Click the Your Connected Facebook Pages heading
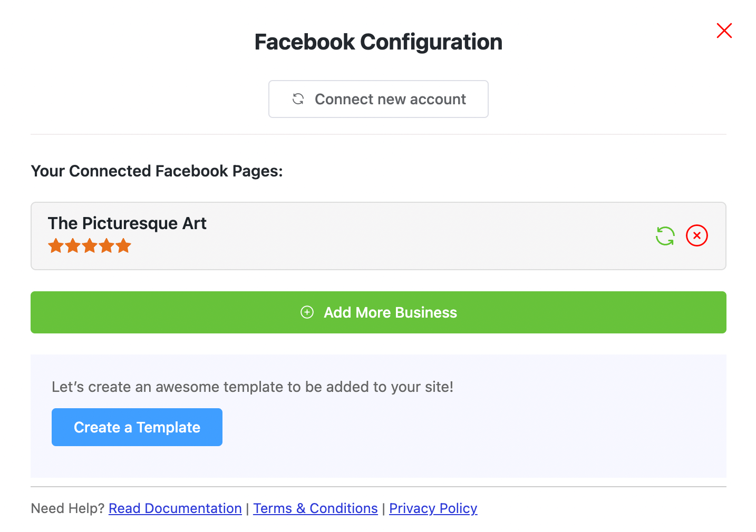Viewport: 756px width, 532px height. tap(157, 171)
